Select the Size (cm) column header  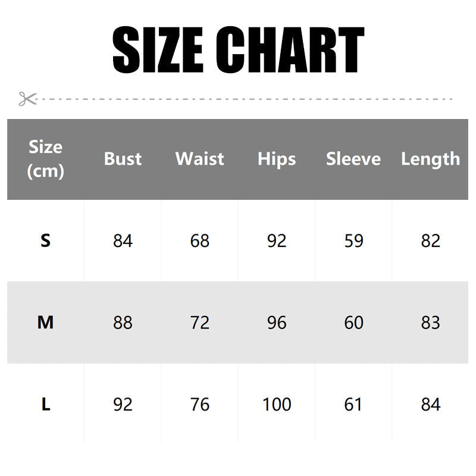[x=46, y=159]
